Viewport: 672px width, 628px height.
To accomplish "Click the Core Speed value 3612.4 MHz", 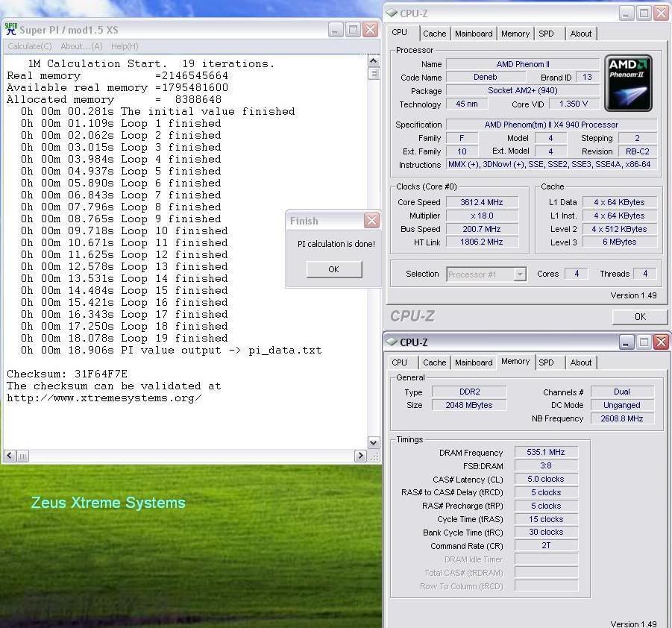I will click(482, 202).
